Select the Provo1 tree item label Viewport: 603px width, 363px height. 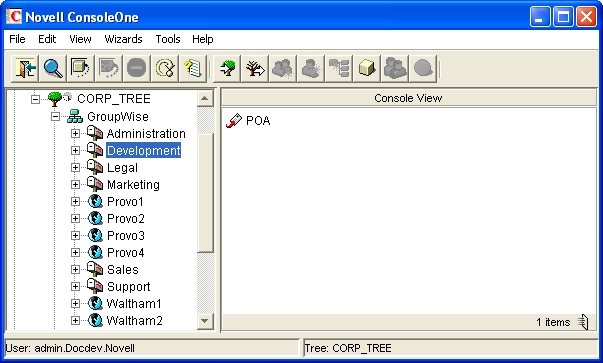[125, 201]
